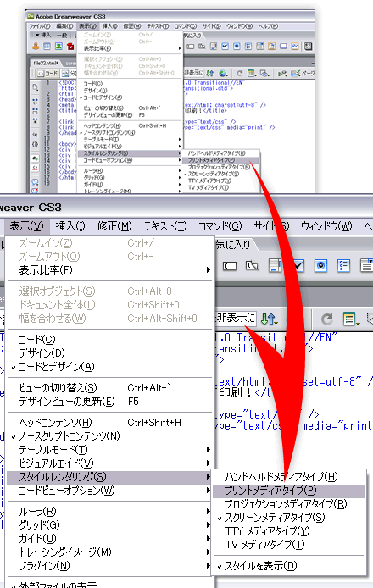Screen dimensions: 373x588
Task: Click the balance braces icon in the small window
Action: coord(36,144)
